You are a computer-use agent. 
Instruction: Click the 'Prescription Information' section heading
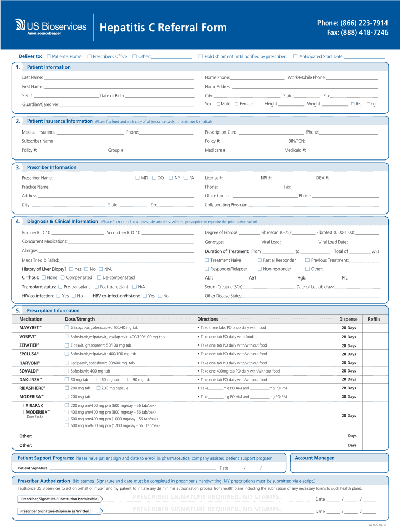[x=54, y=311]
